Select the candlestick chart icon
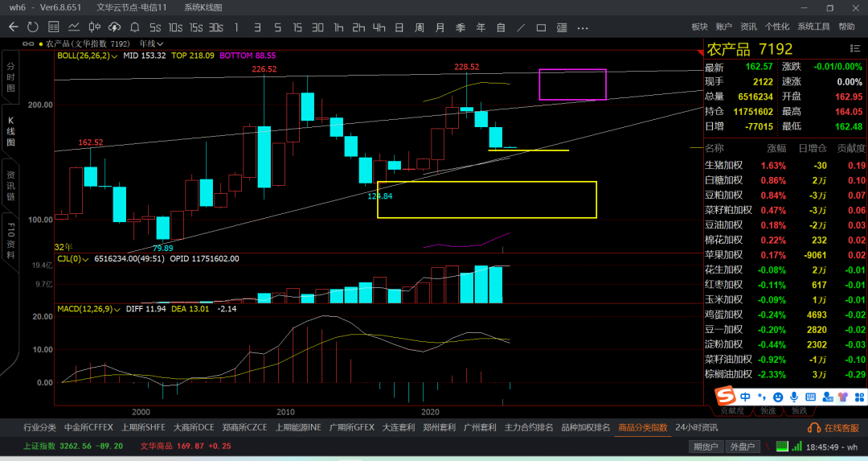The height and width of the screenshot is (461, 868). point(94,27)
